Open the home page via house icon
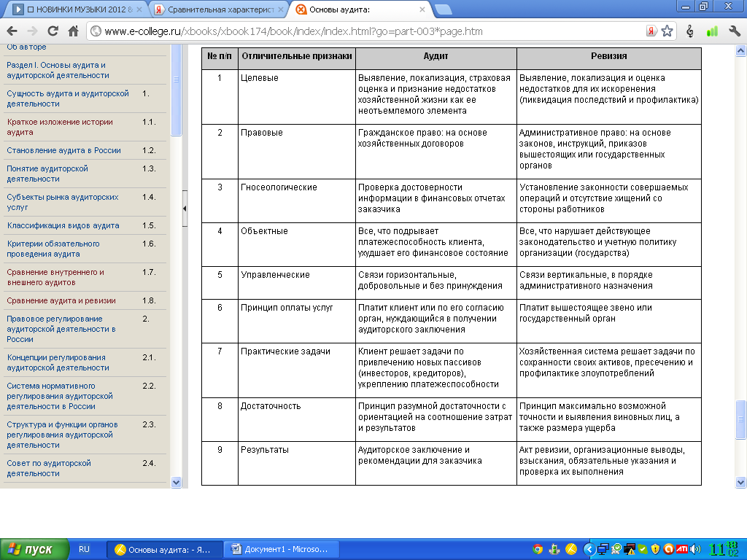Viewport: 747px width, 560px height. 73,31
